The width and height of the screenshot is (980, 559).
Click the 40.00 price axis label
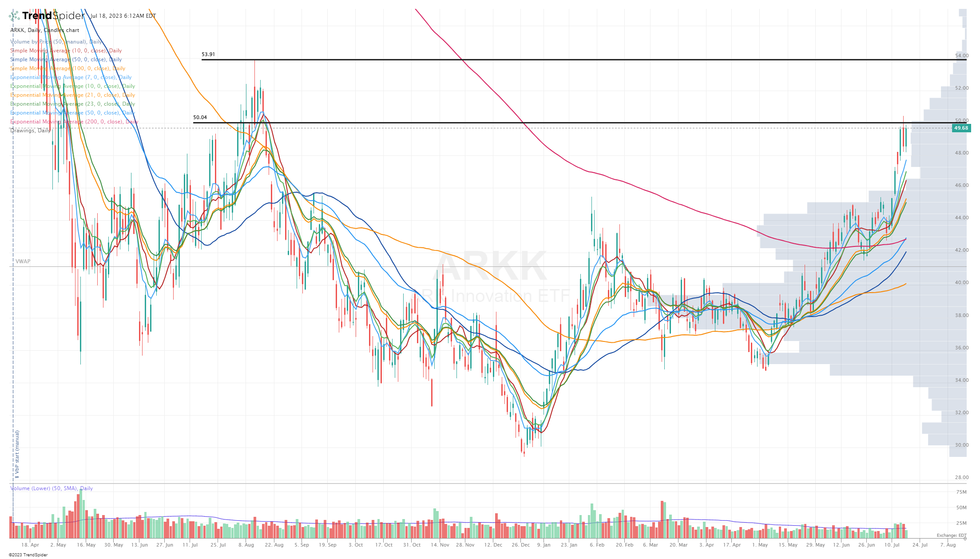click(x=962, y=283)
